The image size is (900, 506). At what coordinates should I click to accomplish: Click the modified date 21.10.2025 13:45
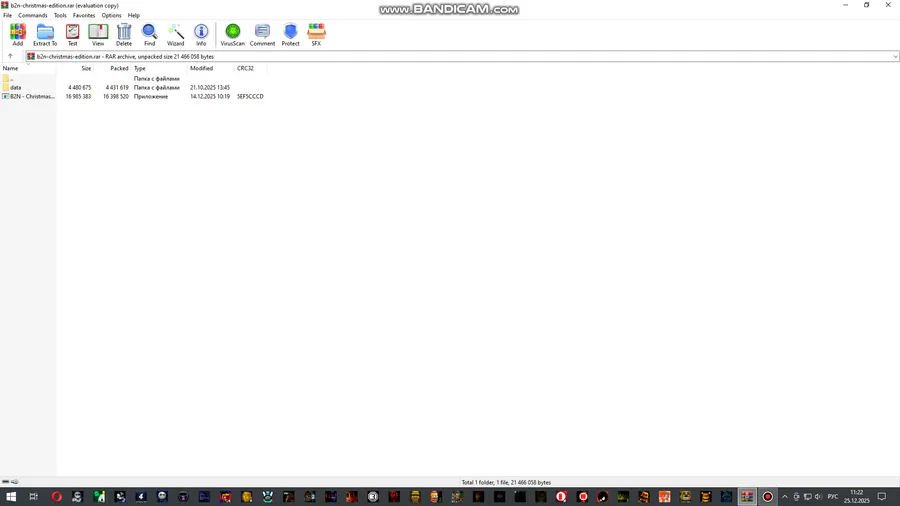(x=210, y=88)
